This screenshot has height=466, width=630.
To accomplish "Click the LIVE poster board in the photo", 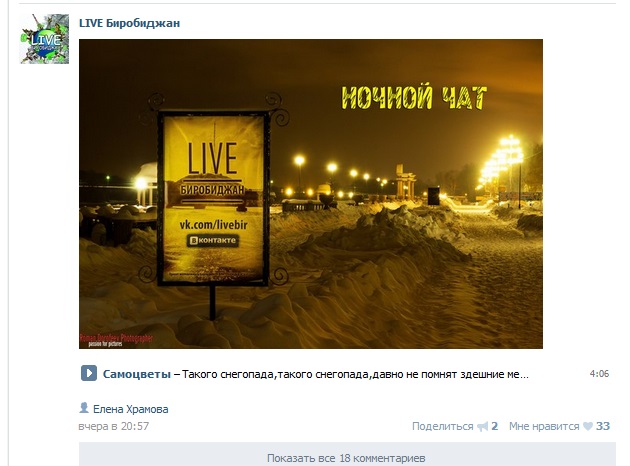I will tap(213, 199).
